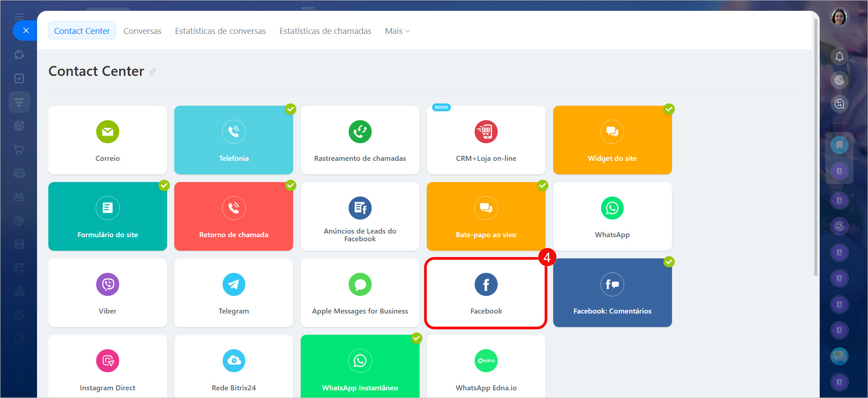The image size is (868, 398).
Task: Click the page vertical scrollbar
Action: pyautogui.click(x=815, y=147)
